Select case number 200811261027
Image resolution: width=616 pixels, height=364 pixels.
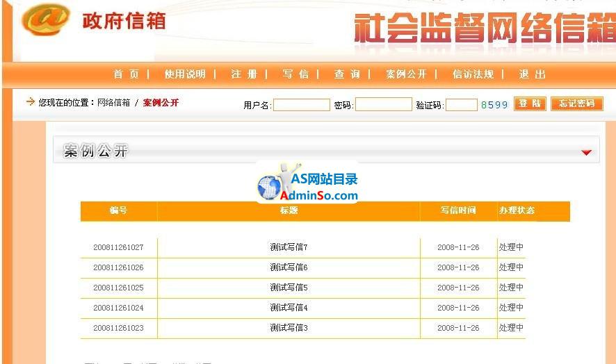118,247
